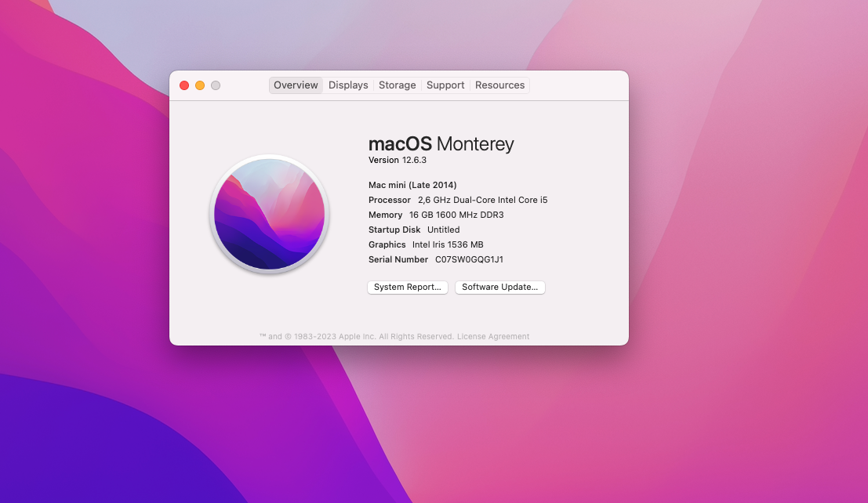
Task: Click the Serial Number label
Action: [x=398, y=259]
